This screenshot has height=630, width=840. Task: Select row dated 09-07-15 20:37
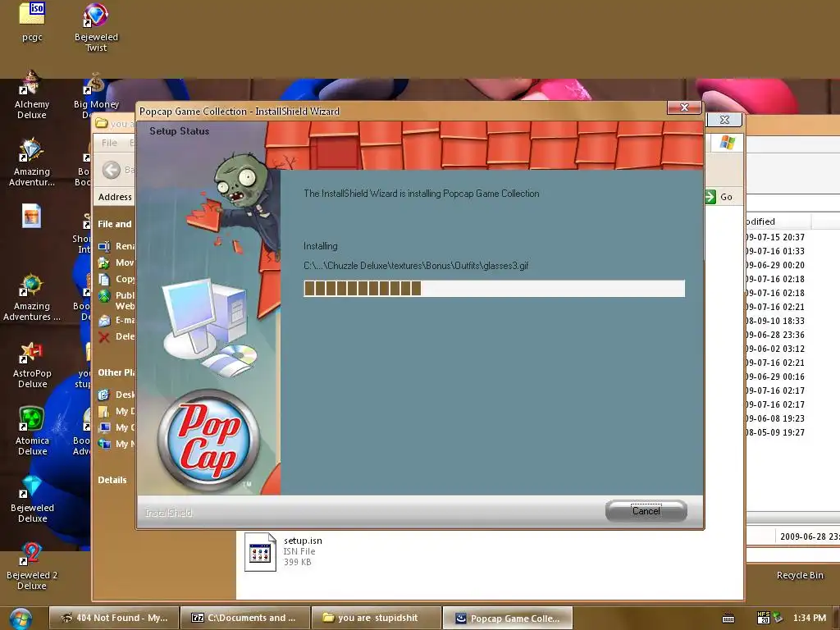[775, 237]
